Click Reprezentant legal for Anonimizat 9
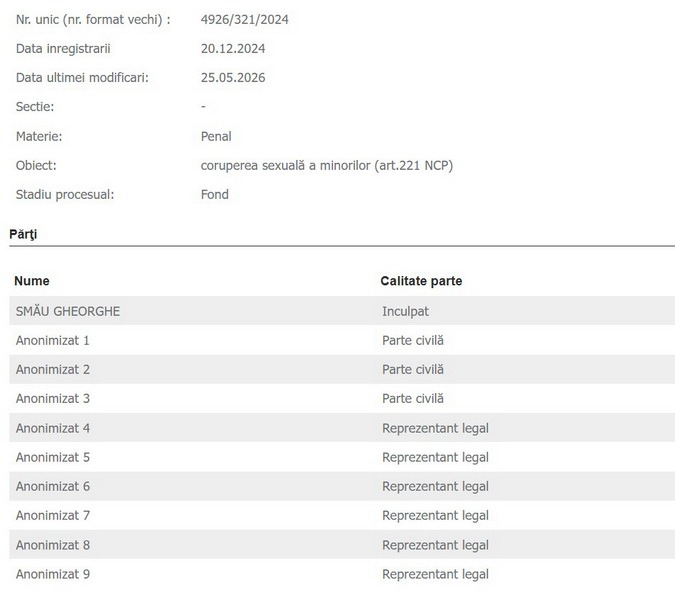675x600 pixels. tap(435, 574)
